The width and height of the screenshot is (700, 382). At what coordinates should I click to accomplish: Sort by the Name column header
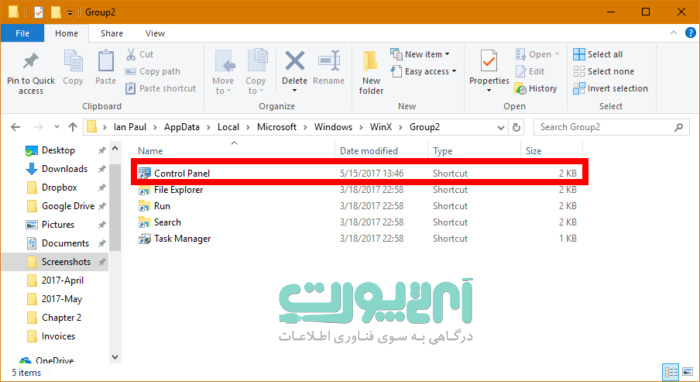[x=233, y=151]
